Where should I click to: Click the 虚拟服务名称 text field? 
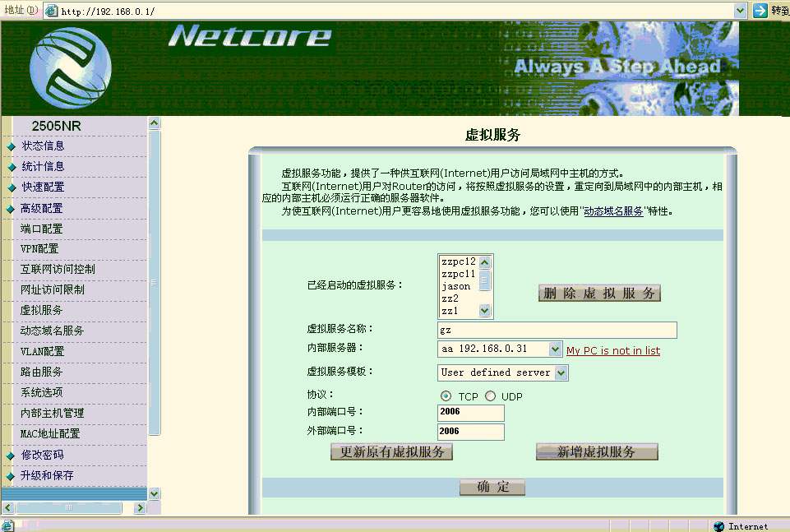[x=557, y=330]
